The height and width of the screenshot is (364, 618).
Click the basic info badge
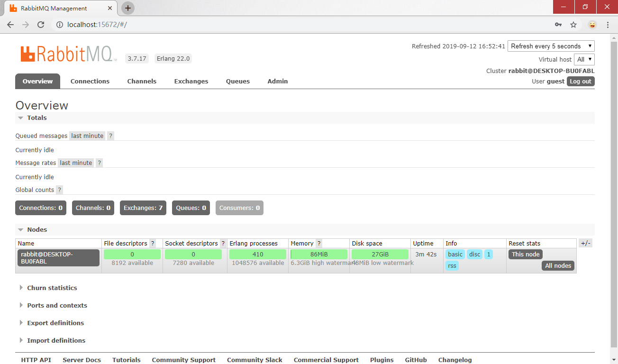(454, 254)
